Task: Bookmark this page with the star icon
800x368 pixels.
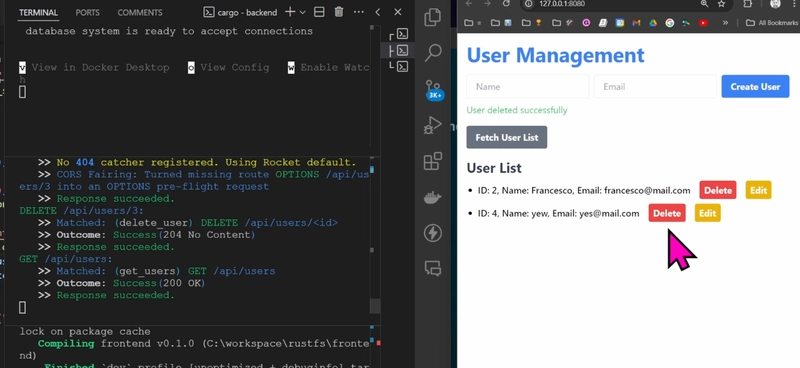Action: click(721, 4)
